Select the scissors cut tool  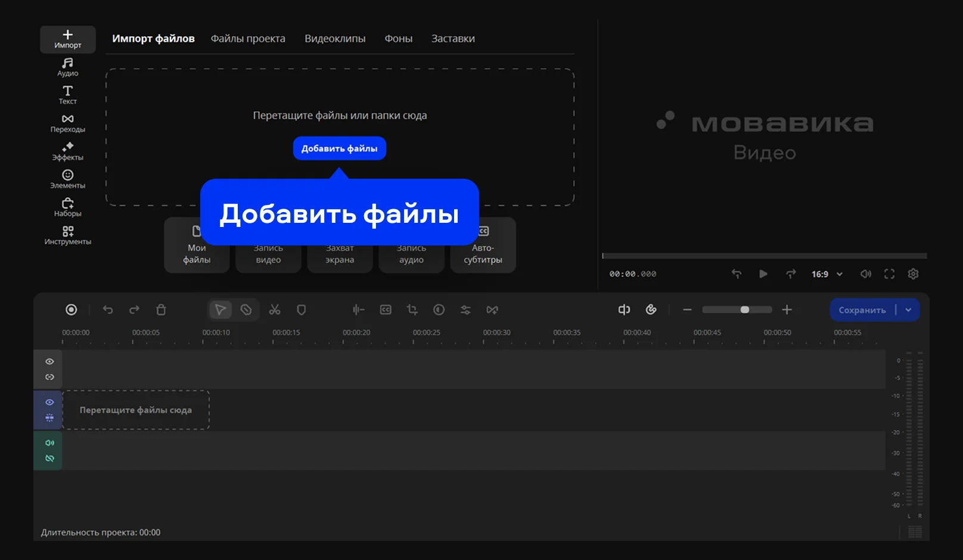[274, 310]
